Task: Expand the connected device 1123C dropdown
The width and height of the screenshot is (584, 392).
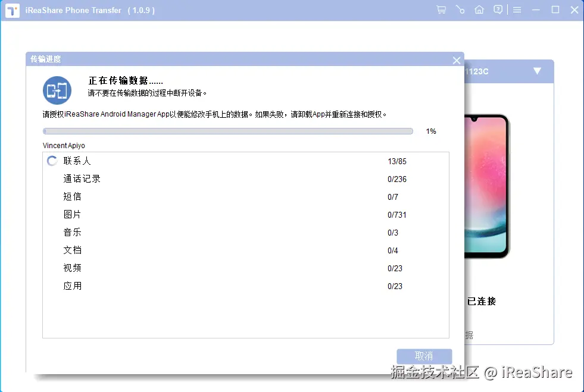Action: pos(537,70)
